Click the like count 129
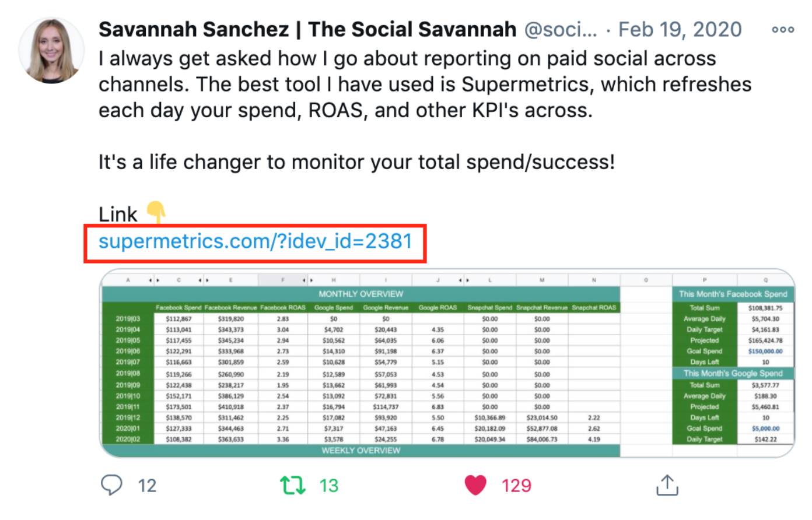The image size is (812, 520). click(x=517, y=486)
